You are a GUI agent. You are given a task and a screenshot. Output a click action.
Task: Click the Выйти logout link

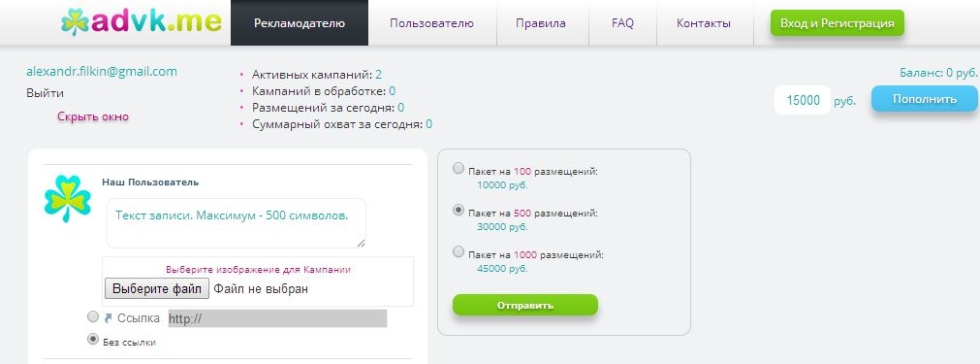click(x=45, y=93)
